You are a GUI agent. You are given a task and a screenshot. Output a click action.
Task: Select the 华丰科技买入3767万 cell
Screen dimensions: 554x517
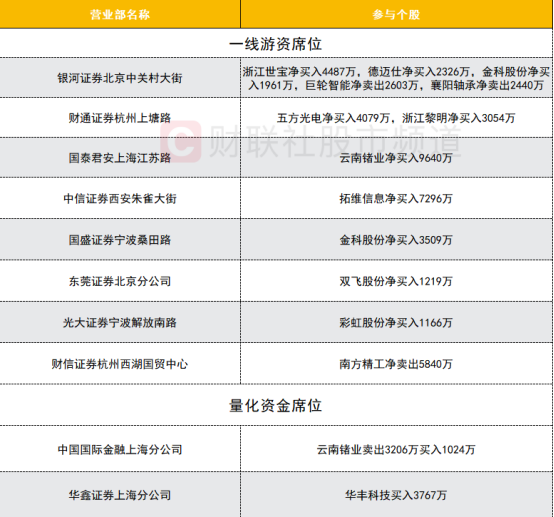(396, 494)
